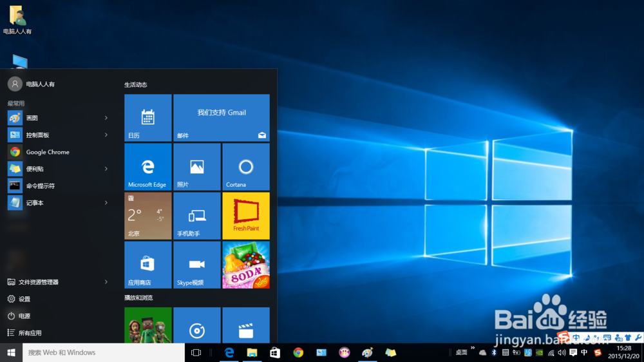This screenshot has width=644, height=362.
Task: Open the Paint palette taskbar icon
Action: [x=367, y=352]
